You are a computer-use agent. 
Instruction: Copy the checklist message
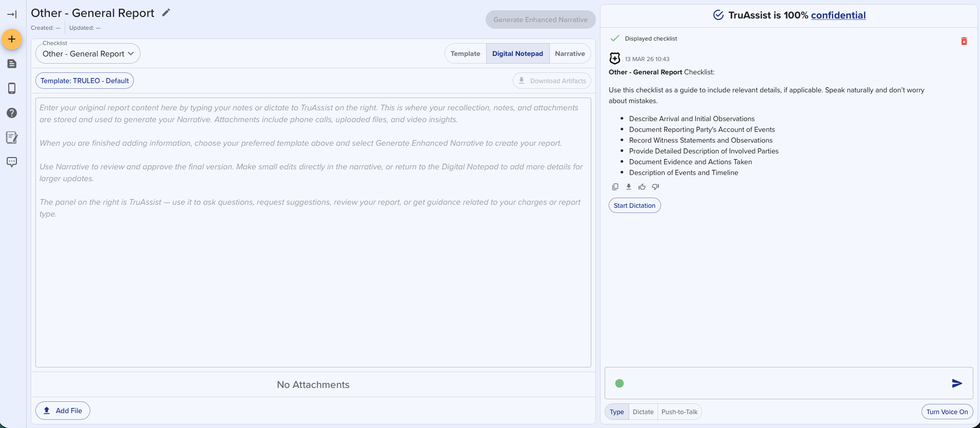(x=615, y=187)
